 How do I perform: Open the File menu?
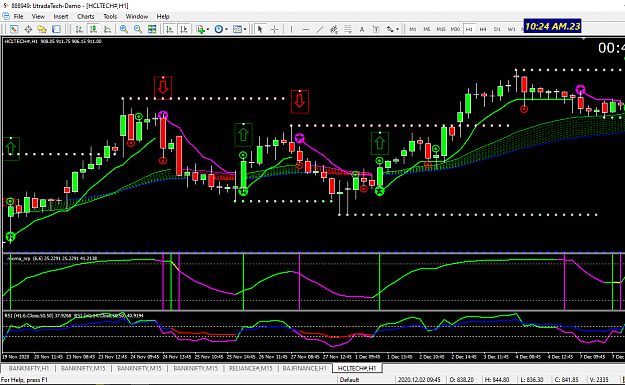tap(18, 16)
